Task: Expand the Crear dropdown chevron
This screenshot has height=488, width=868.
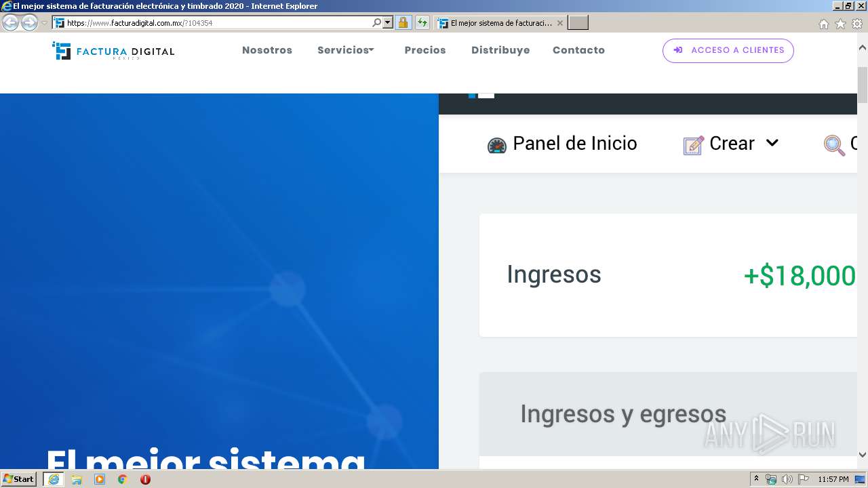Action: pyautogui.click(x=772, y=143)
